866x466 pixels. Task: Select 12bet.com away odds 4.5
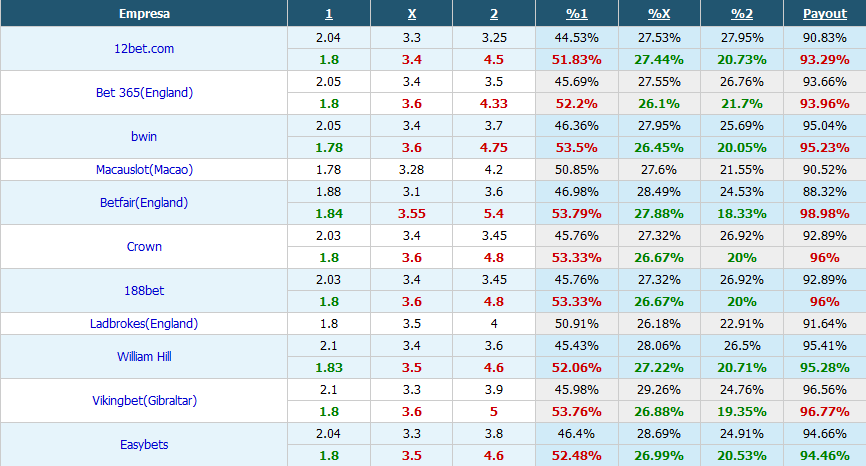click(494, 60)
